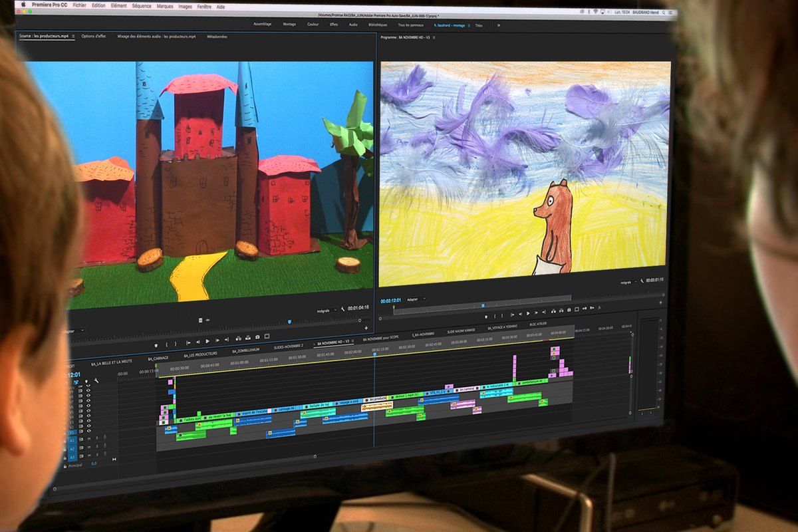This screenshot has width=798, height=532.
Task: Mute audio track A2
Action: (x=89, y=447)
